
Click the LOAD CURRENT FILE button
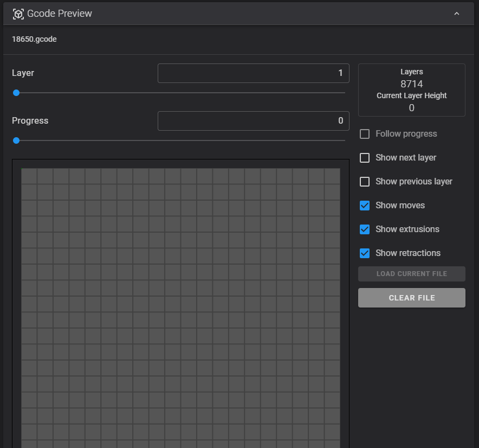411,274
